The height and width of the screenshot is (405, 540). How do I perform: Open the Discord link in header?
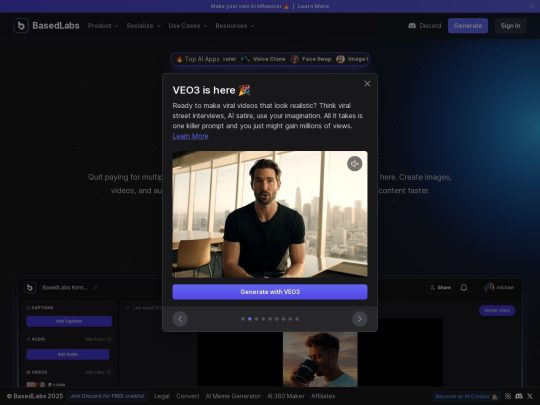pos(425,26)
